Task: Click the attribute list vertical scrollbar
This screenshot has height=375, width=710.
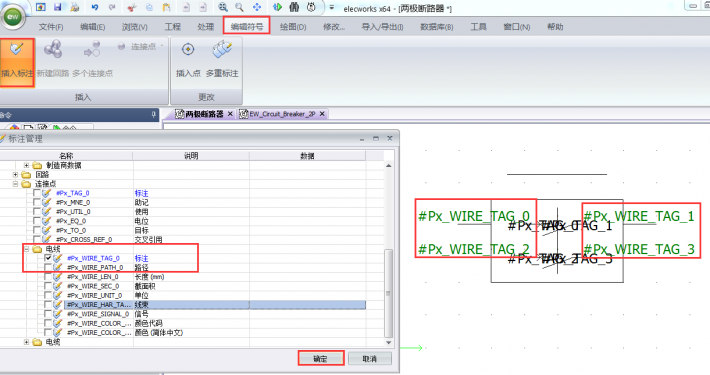Action: point(389,254)
